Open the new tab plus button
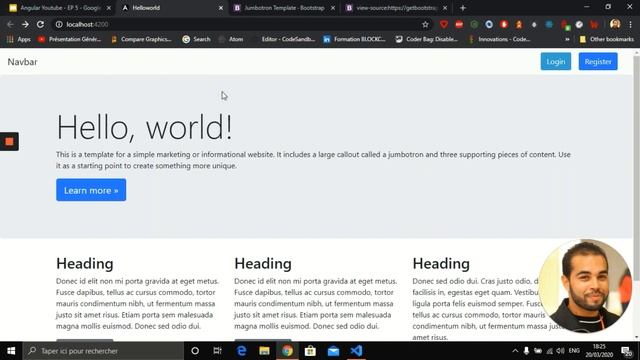 click(x=462, y=8)
